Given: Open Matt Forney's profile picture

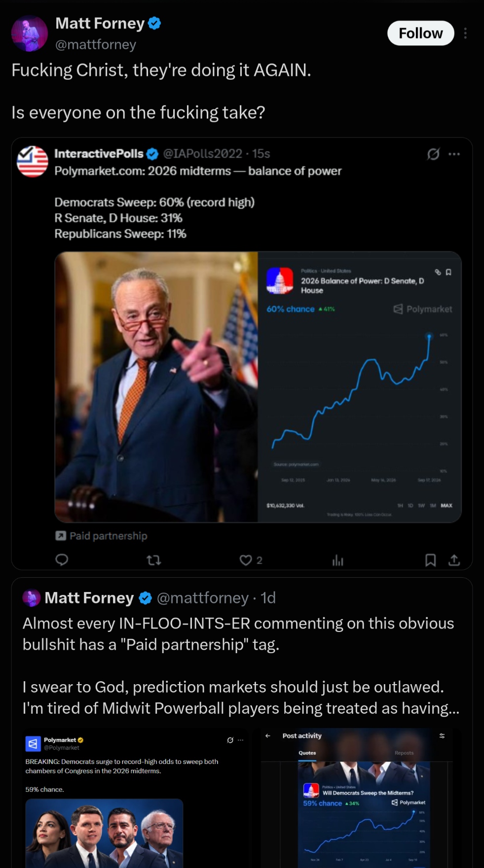Looking at the screenshot, I should 30,33.
